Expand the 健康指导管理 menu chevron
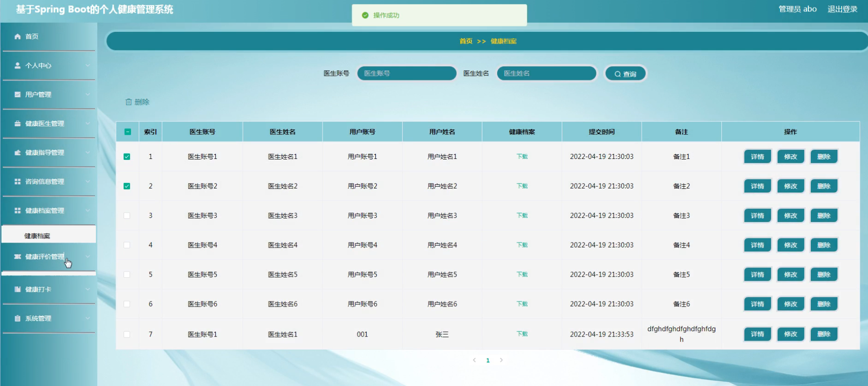The width and height of the screenshot is (868, 386). point(88,153)
